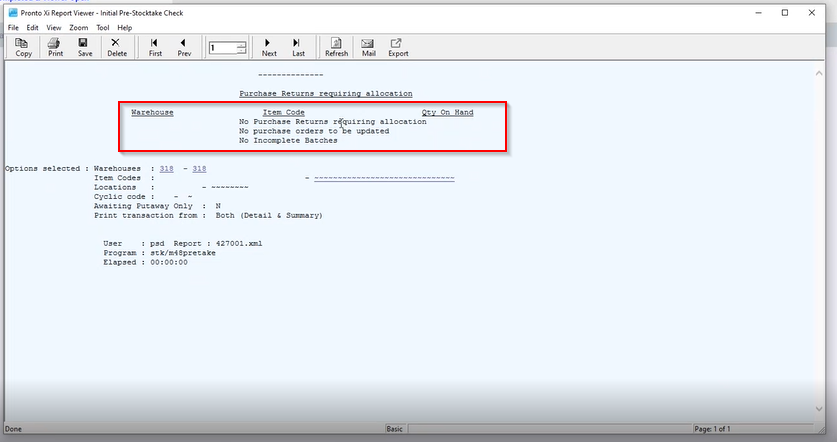Screen dimensions: 837x442
Task: Increment page number with spinner up arrow
Action: (x=241, y=44)
